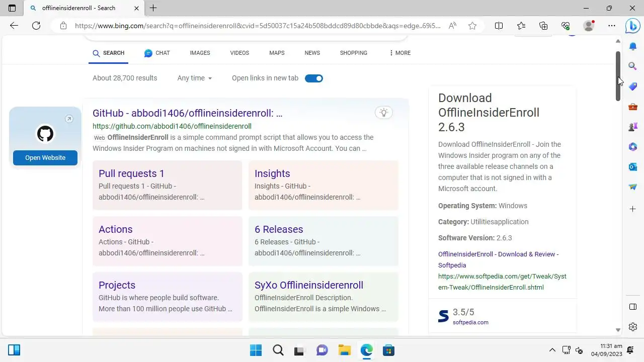Open the Collections icon
The height and width of the screenshot is (362, 644).
point(543,26)
